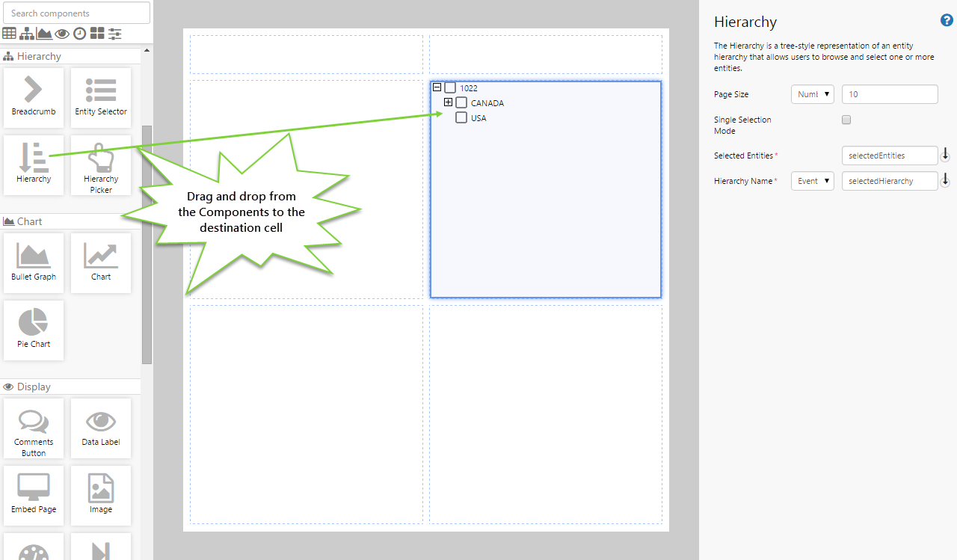This screenshot has width=957, height=560.
Task: Click the Comments Button component
Action: pos(33,428)
